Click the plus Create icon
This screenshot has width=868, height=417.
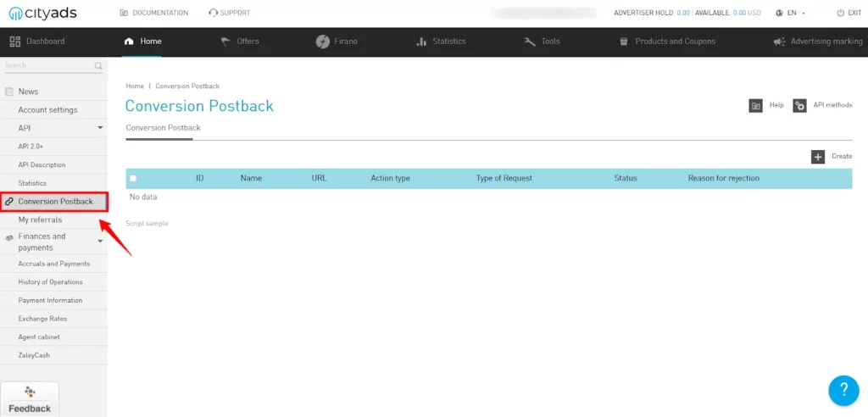tap(818, 157)
